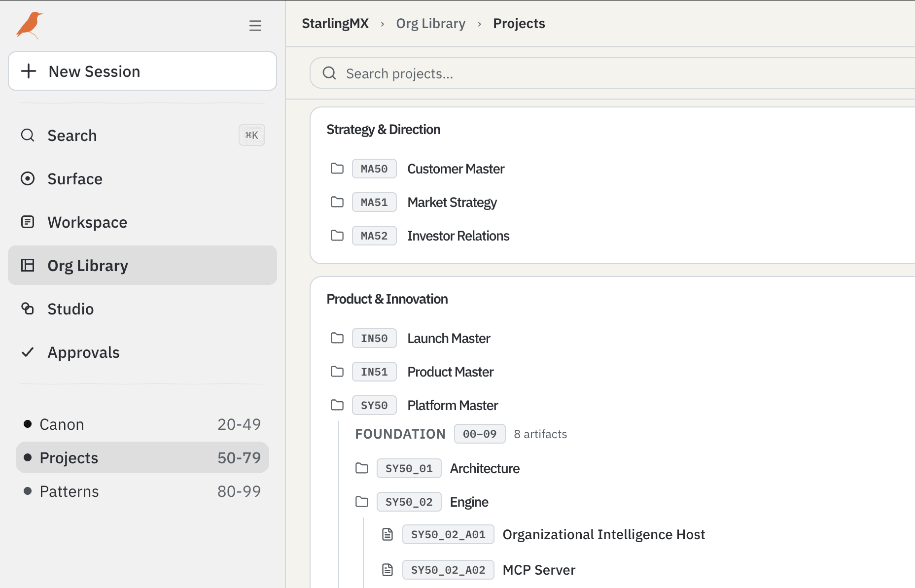Go to Workspace

pos(142,222)
